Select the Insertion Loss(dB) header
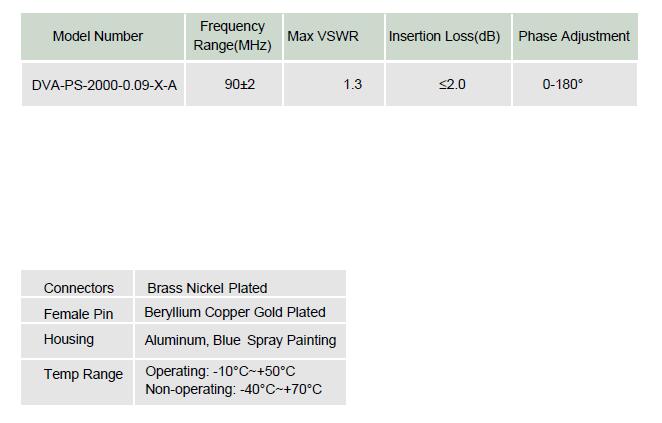 (x=448, y=36)
